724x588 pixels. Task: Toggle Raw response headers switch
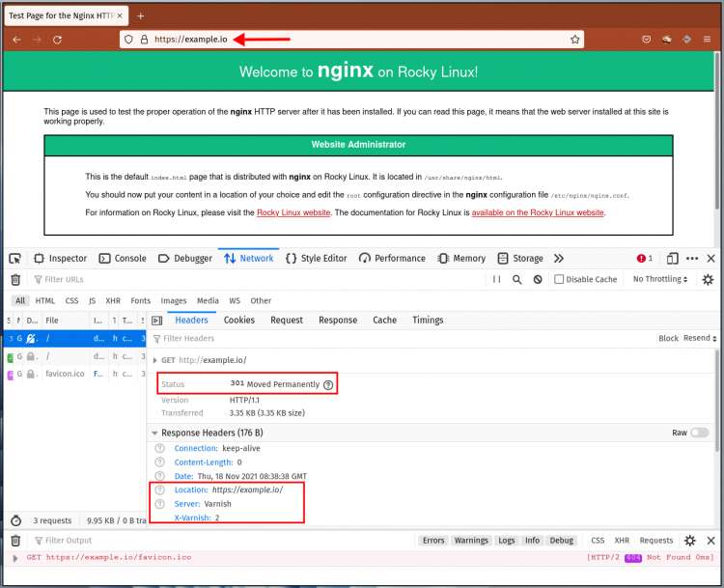pos(700,433)
